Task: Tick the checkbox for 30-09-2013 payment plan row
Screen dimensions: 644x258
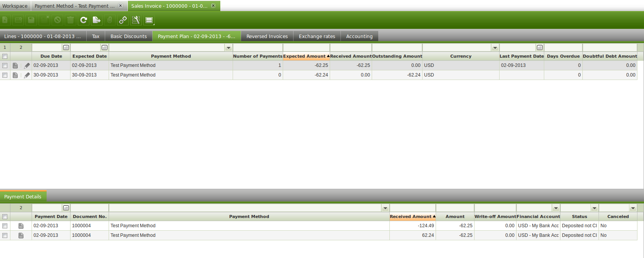Action: pos(5,75)
